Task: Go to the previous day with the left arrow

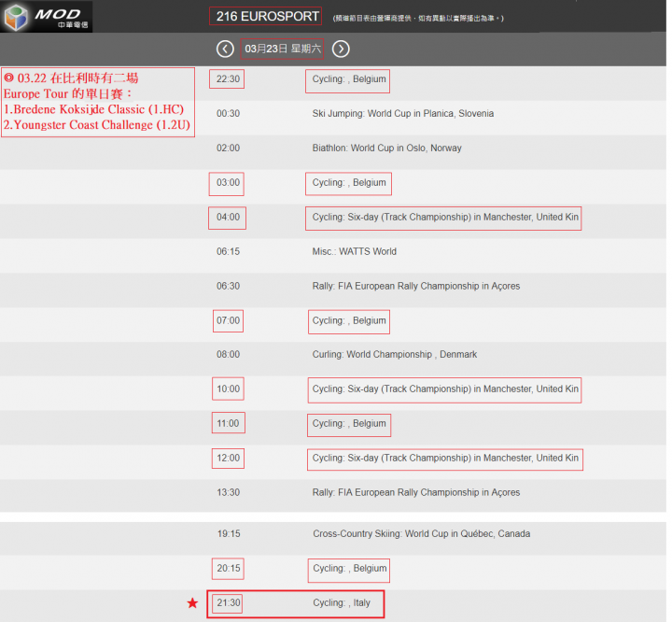Action: tap(225, 49)
